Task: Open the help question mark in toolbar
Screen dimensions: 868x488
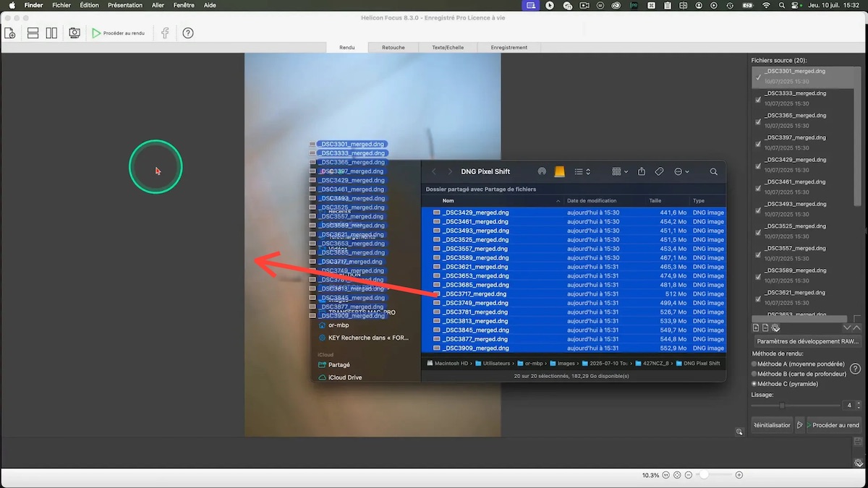Action: [188, 33]
